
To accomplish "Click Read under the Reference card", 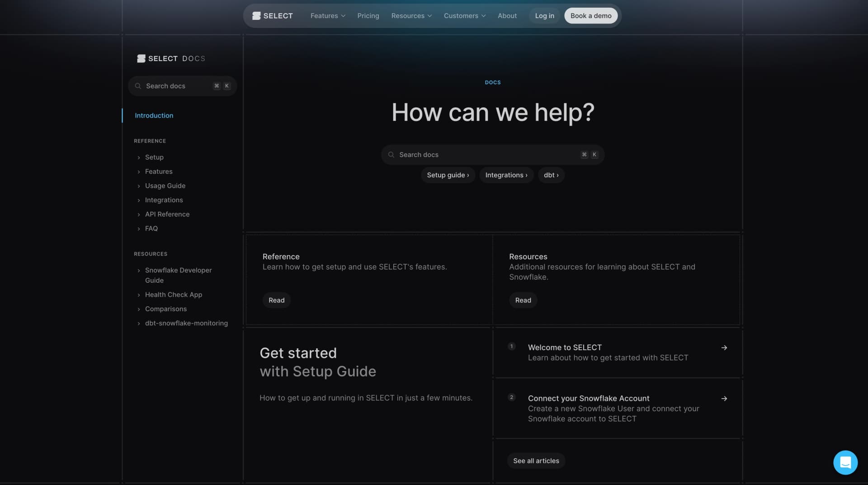I will pos(276,300).
